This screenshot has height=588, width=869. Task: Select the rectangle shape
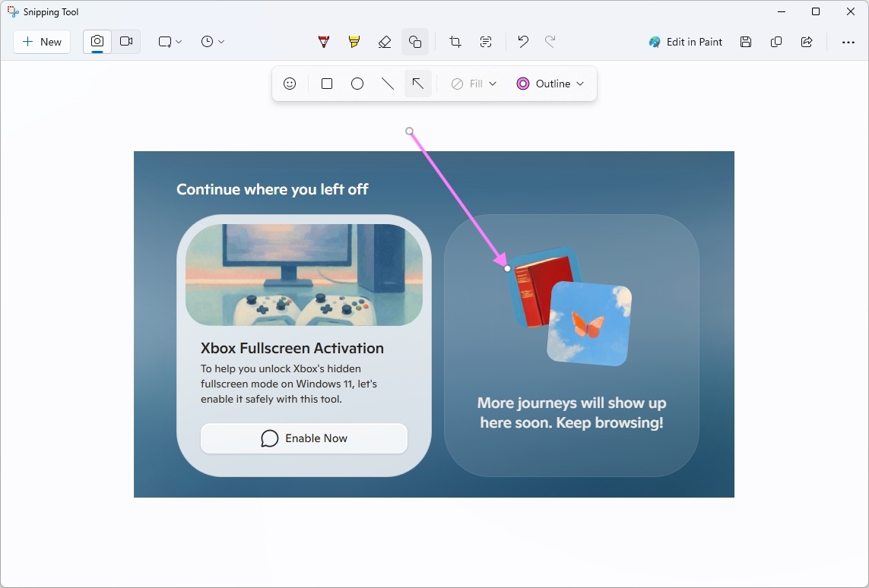(327, 84)
